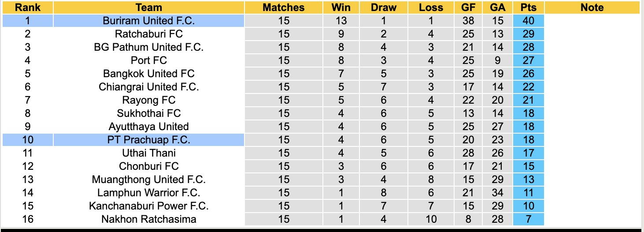Open the Nakhon Ratchasima team link
This screenshot has width=644, height=232.
pyautogui.click(x=148, y=219)
